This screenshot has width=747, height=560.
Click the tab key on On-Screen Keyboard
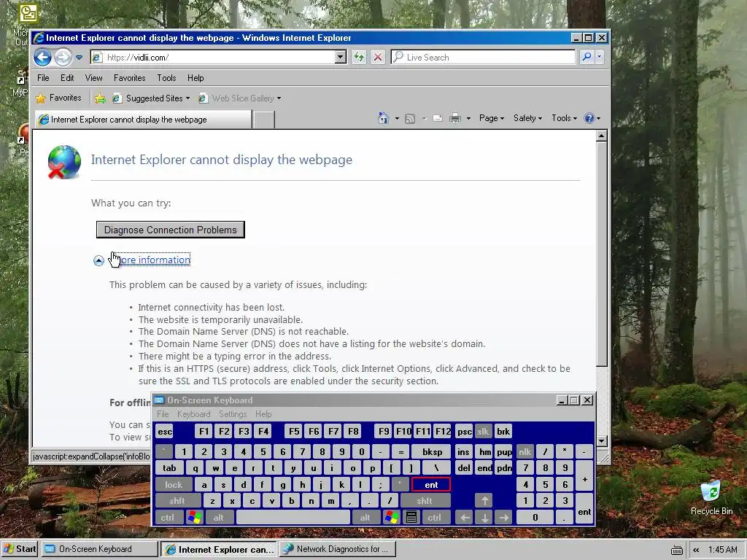tap(169, 467)
